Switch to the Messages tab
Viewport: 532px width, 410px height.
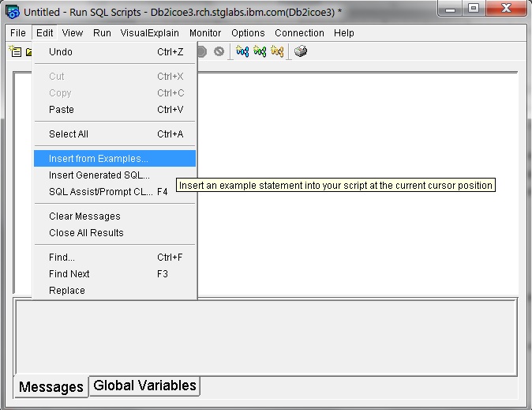(x=51, y=387)
